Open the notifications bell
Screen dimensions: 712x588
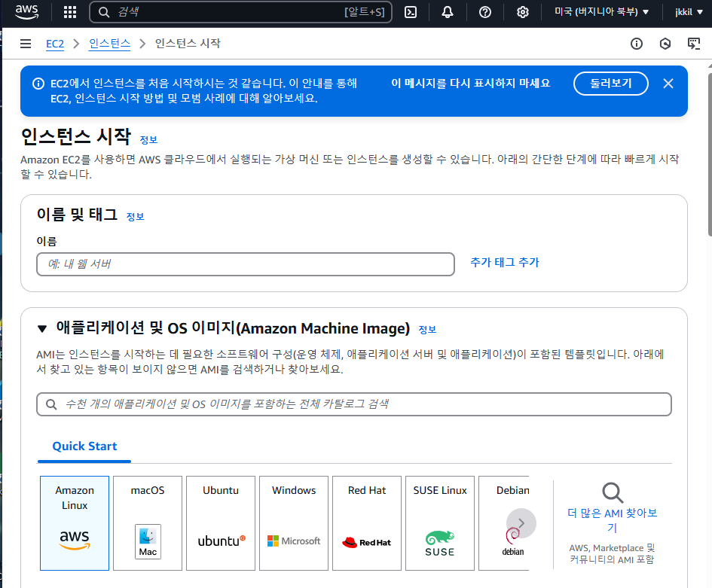point(448,12)
